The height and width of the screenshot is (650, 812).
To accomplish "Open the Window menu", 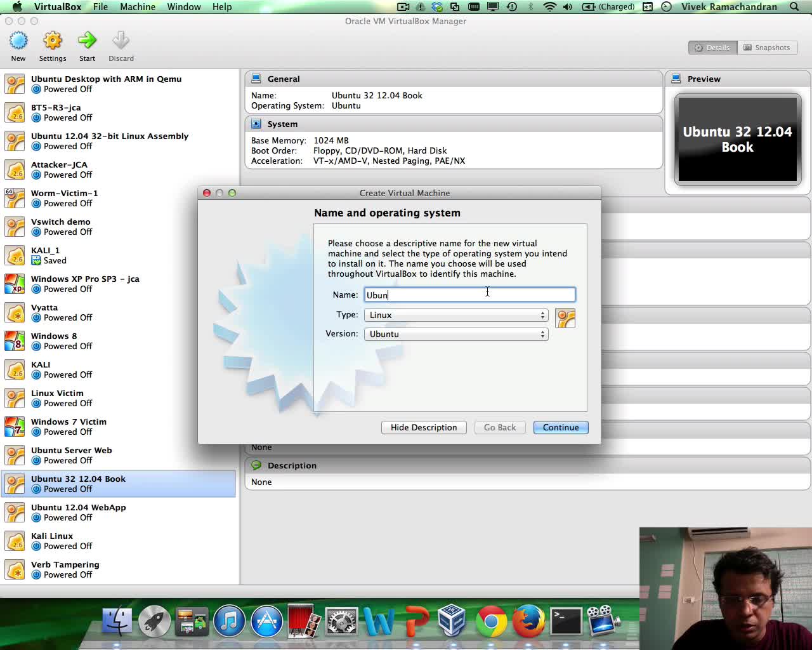I will click(x=184, y=6).
